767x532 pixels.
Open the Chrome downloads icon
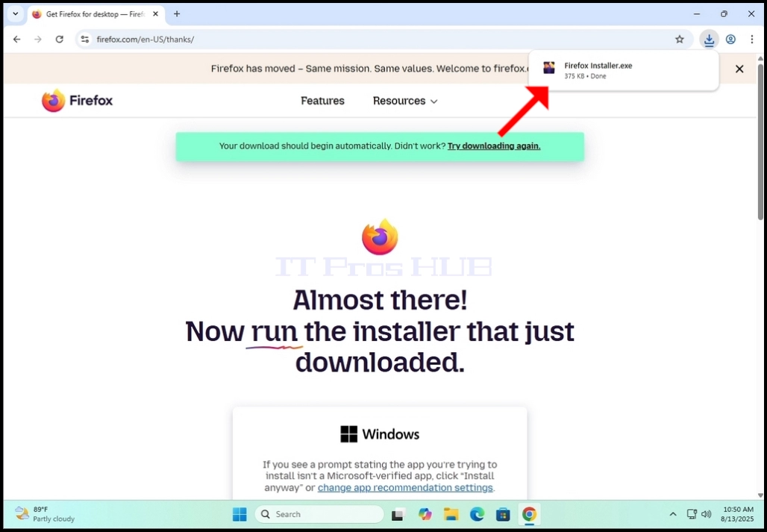point(709,39)
